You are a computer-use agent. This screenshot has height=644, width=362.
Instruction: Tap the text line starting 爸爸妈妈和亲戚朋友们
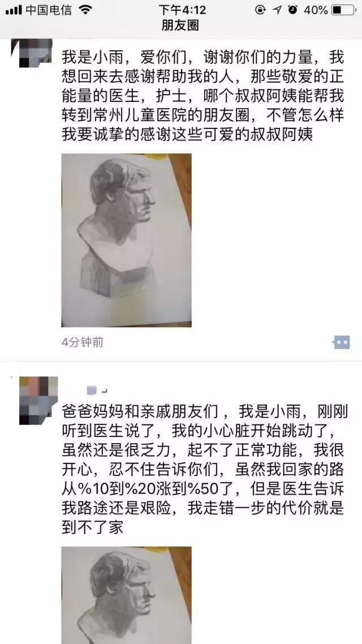point(204,411)
